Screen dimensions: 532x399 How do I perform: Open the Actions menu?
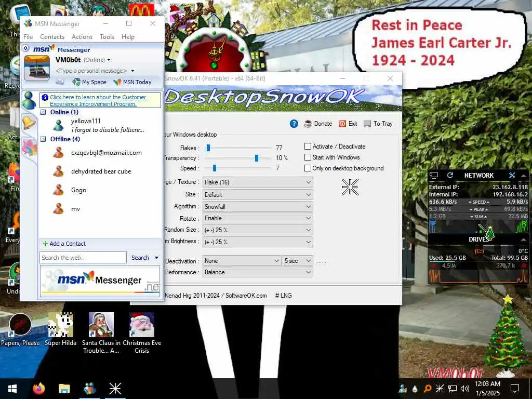82,37
